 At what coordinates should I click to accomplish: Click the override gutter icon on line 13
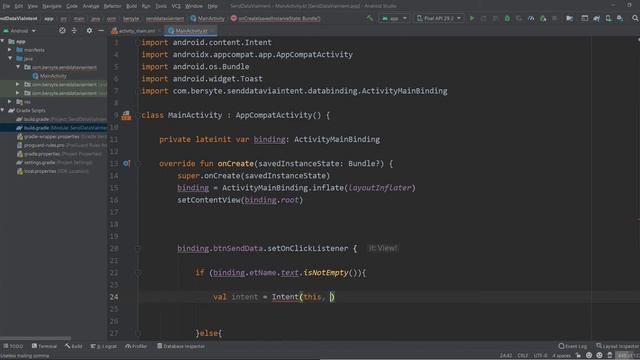126,164
